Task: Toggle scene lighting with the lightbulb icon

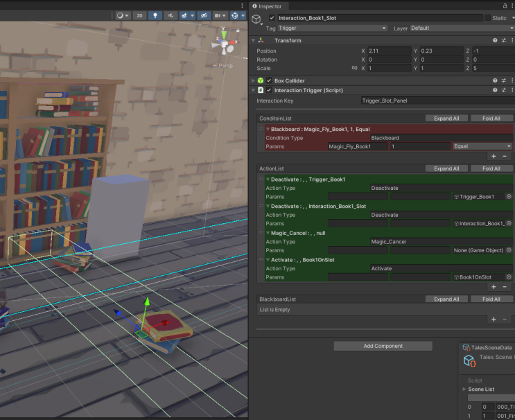Action: click(155, 15)
